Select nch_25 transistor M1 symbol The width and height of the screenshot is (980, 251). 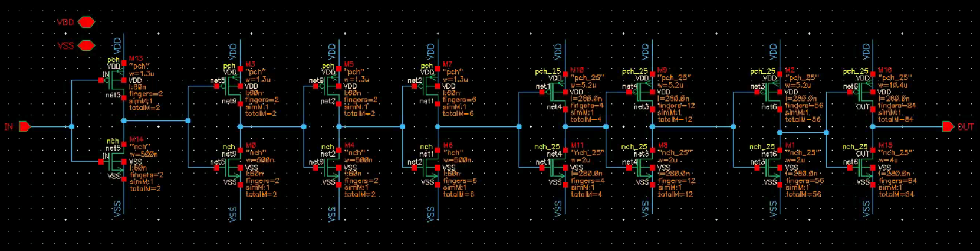772,168
